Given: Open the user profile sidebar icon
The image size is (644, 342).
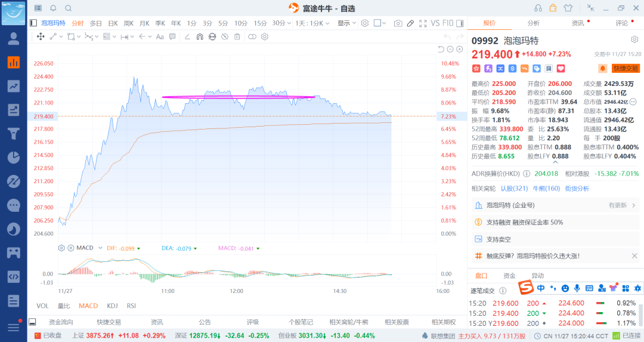Looking at the screenshot, I should pos(14,38).
